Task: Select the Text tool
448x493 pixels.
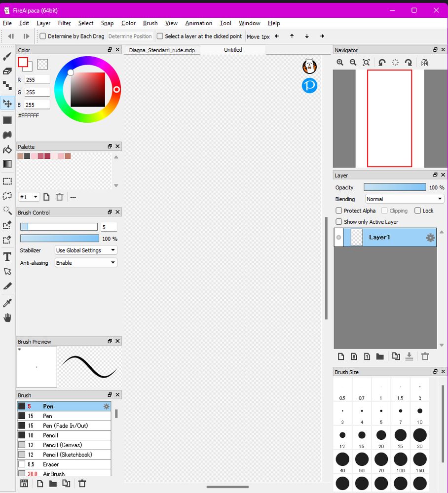Action: 7,257
